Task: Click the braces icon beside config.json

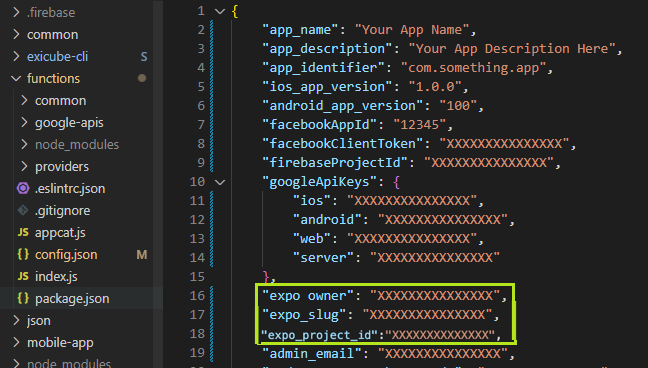Action: (x=23, y=254)
